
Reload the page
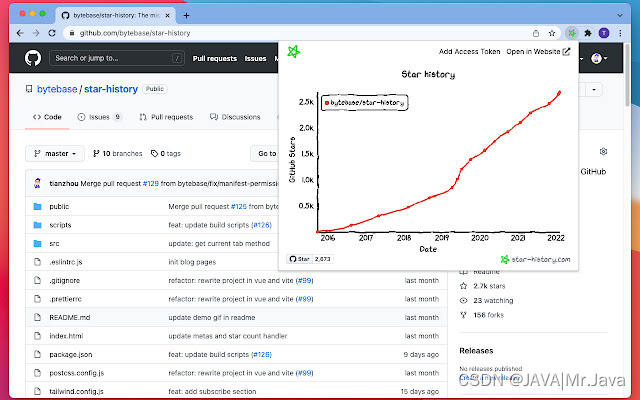pos(52,33)
